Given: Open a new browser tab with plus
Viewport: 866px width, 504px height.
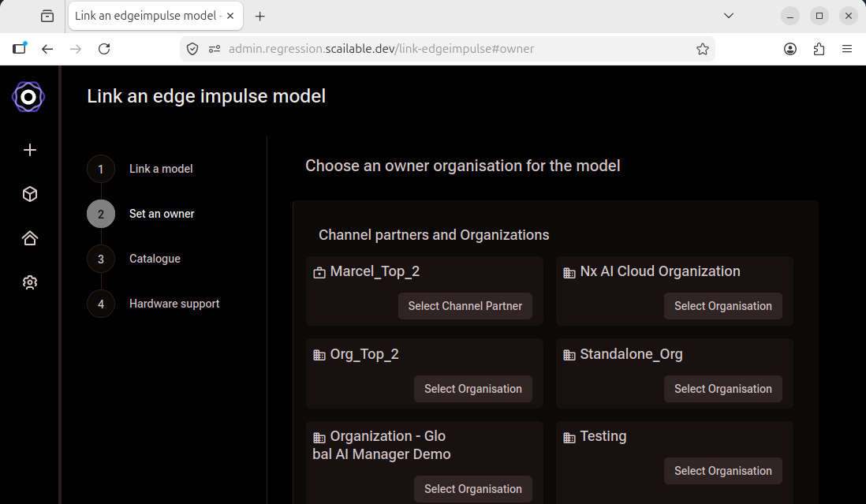Looking at the screenshot, I should pyautogui.click(x=259, y=16).
